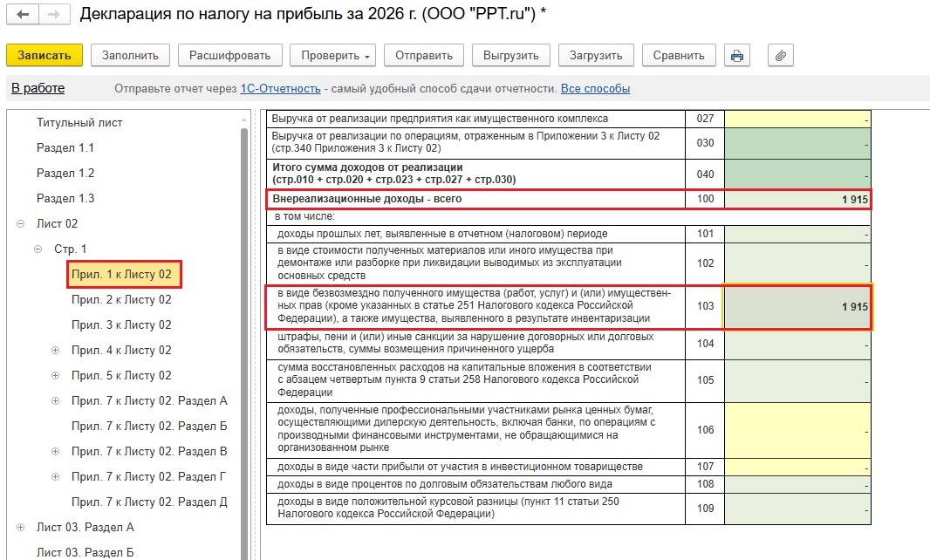Screen dimensions: 930x560
Task: Select Прил. 3 к Листу 02
Action: point(121,325)
